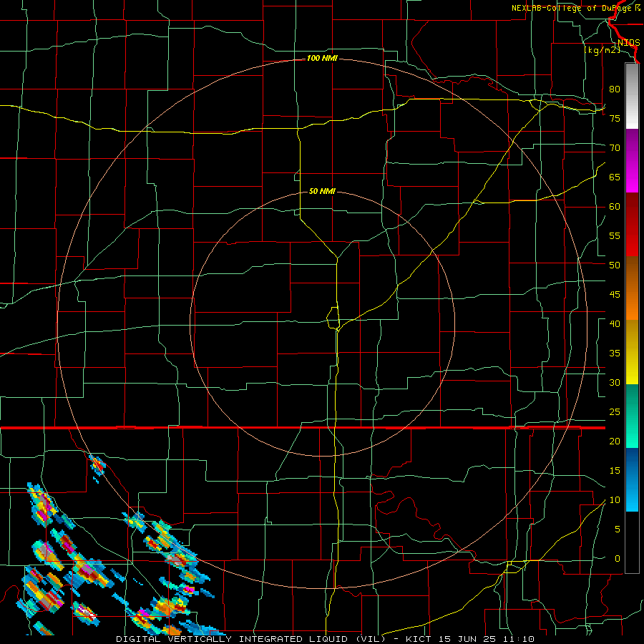Click the 35 value on the VIL scale
This screenshot has width=644, height=644.
[615, 353]
